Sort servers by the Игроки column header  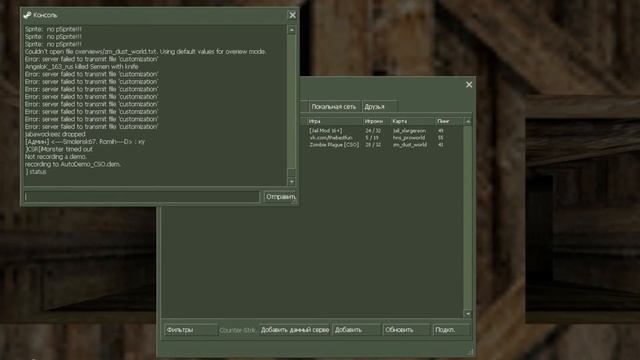376,121
